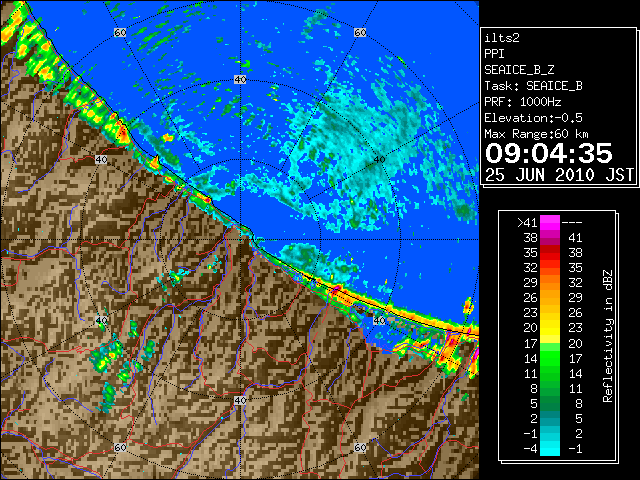640x480 pixels.
Task: Select the "SEAICE_B_Z" product name
Action: tap(519, 70)
